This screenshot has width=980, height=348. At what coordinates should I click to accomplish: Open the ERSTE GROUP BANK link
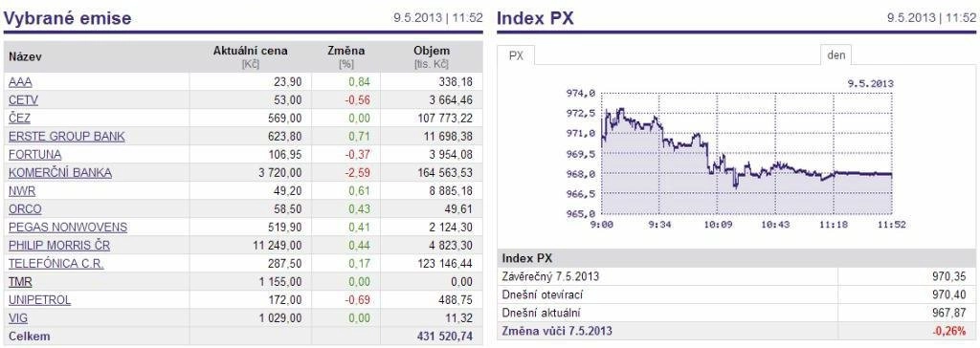point(67,136)
